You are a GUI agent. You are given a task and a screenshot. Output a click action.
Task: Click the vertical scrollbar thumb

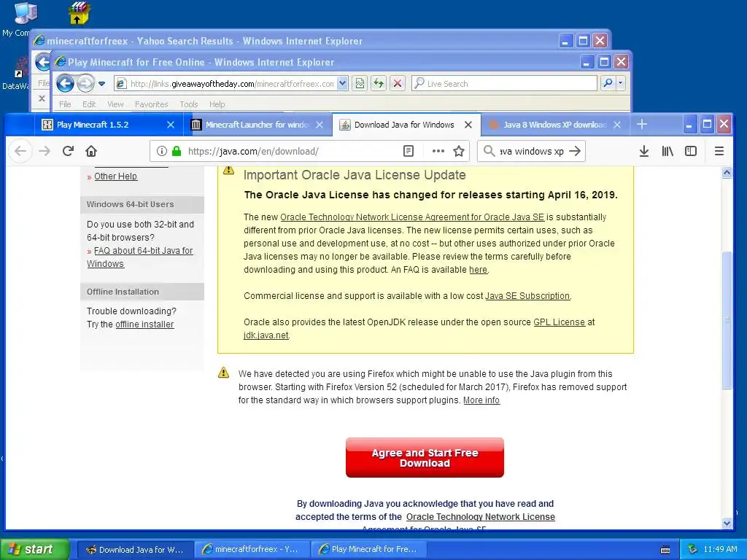point(727,320)
